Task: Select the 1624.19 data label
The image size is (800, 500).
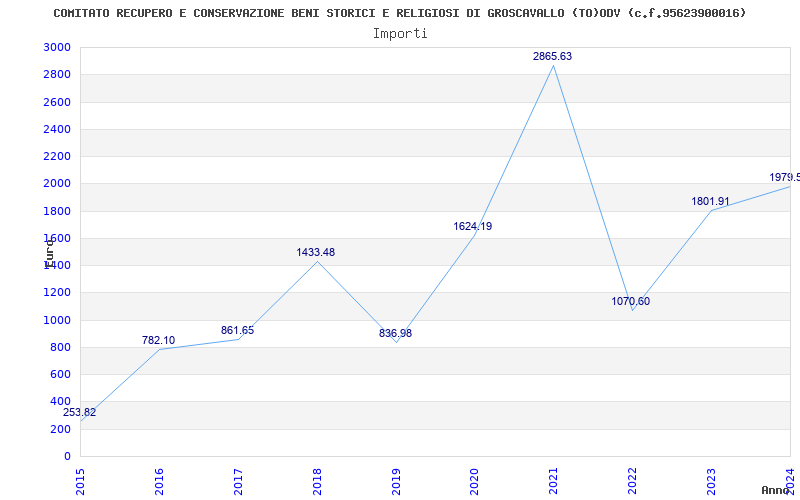Action: [473, 227]
